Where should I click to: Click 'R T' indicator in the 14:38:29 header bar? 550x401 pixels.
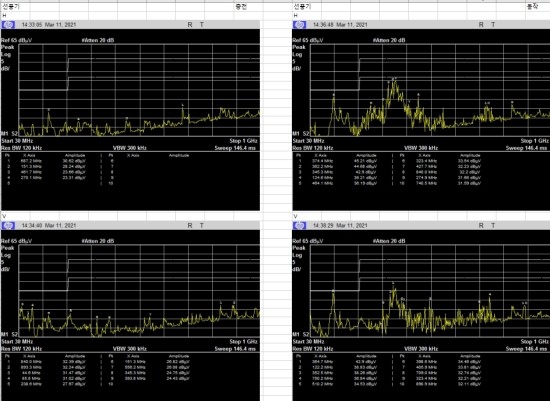[487, 225]
